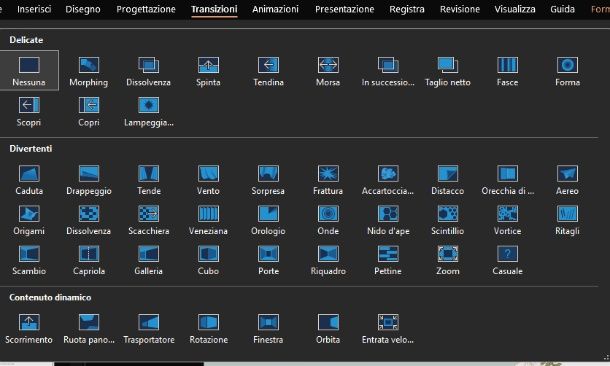Image resolution: width=610 pixels, height=366 pixels.
Task: Apply the Orologio transition
Action: [x=268, y=220]
